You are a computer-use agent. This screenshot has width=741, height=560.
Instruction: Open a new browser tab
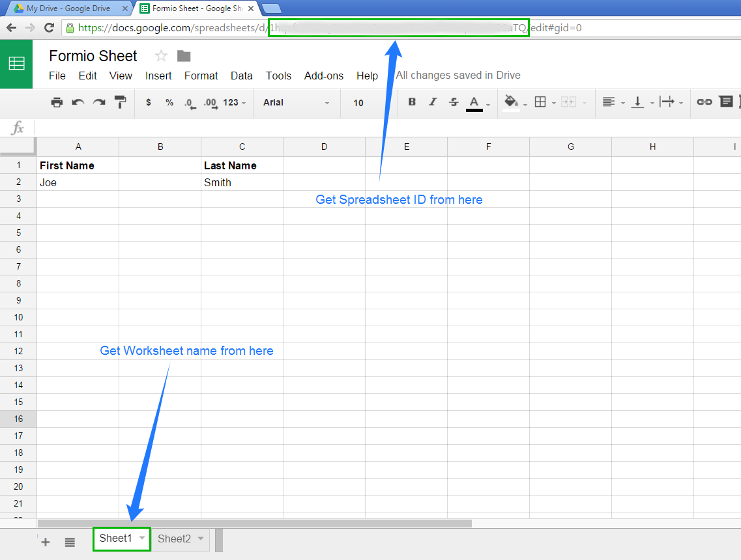[271, 8]
